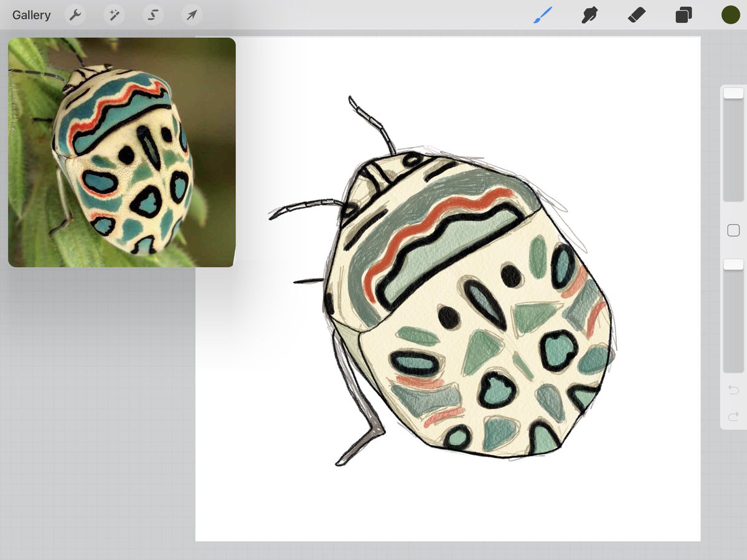The height and width of the screenshot is (560, 747).
Task: Open the Actions menu via the wrench icon
Action: click(75, 14)
